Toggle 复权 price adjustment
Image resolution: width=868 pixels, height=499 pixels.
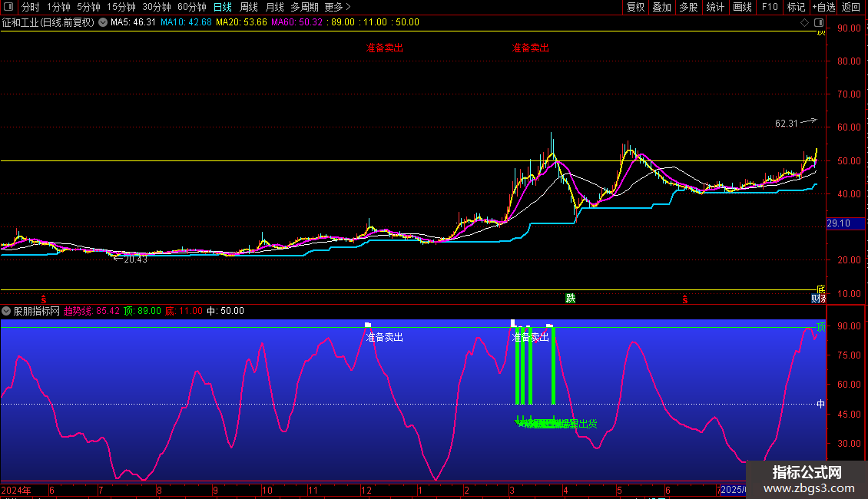[635, 7]
